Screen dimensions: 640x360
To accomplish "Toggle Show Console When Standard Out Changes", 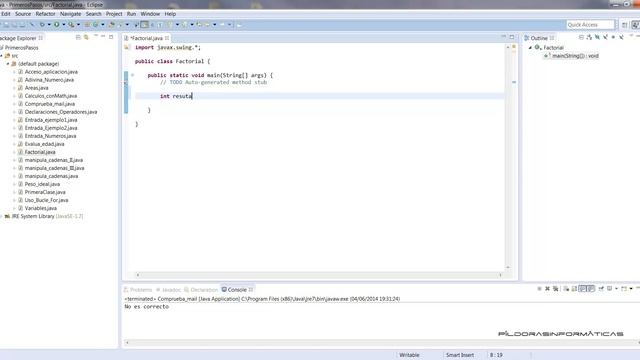I will [583, 289].
